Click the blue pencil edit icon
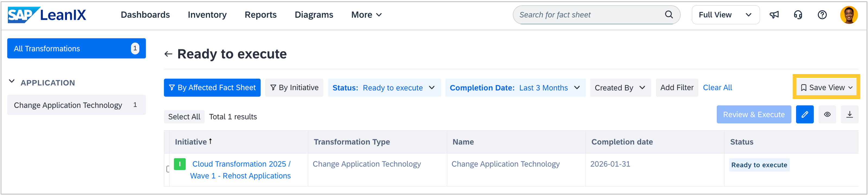 [x=805, y=114]
